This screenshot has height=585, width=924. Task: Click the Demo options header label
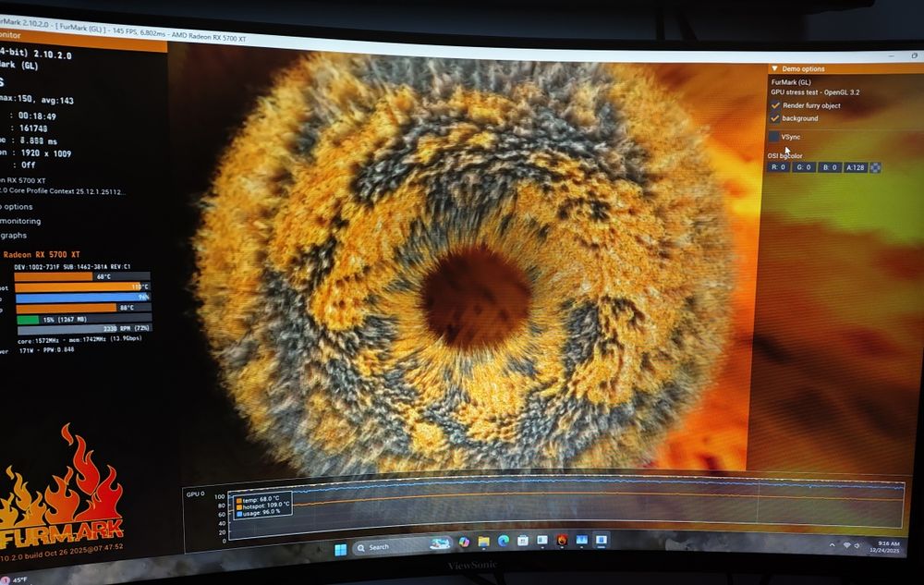(803, 69)
